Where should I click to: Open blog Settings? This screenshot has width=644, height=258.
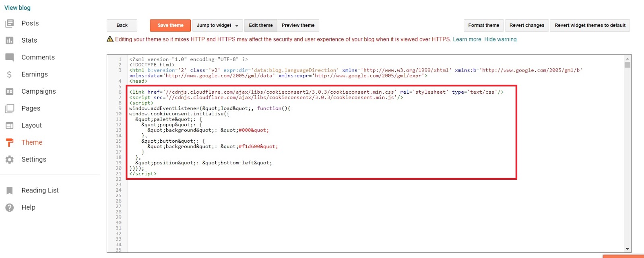(34, 160)
